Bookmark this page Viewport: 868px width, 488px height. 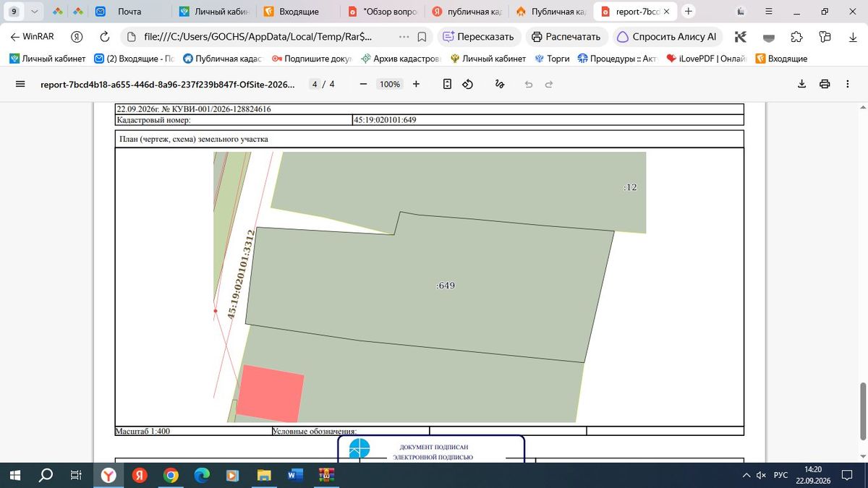422,37
